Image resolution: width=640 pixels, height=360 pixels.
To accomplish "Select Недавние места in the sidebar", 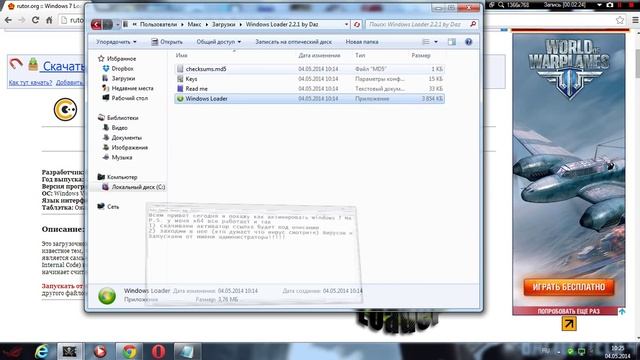I will [128, 88].
